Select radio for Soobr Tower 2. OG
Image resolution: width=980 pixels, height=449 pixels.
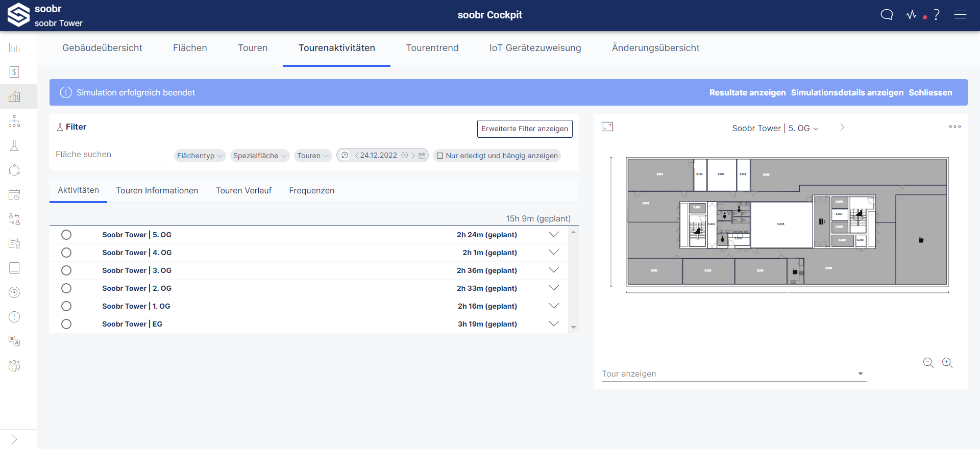click(x=66, y=288)
